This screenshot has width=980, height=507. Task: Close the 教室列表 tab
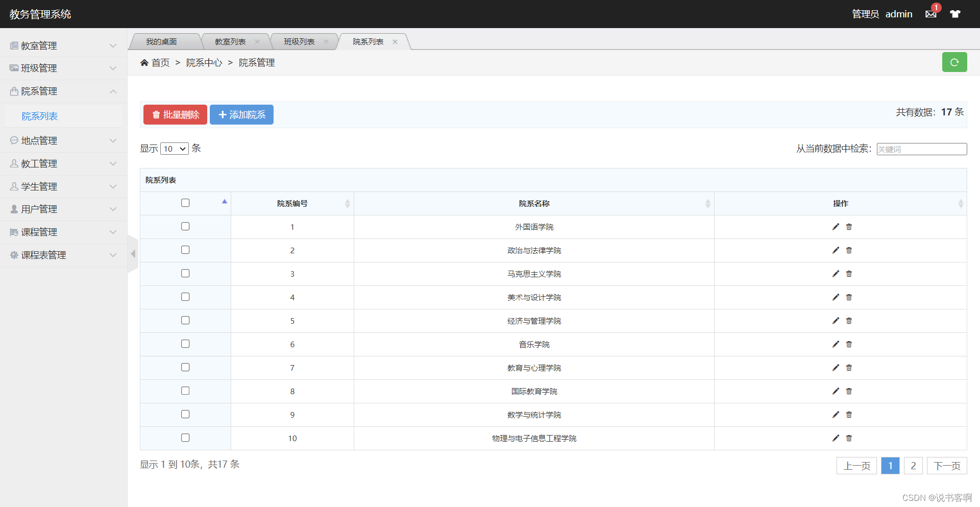point(257,42)
